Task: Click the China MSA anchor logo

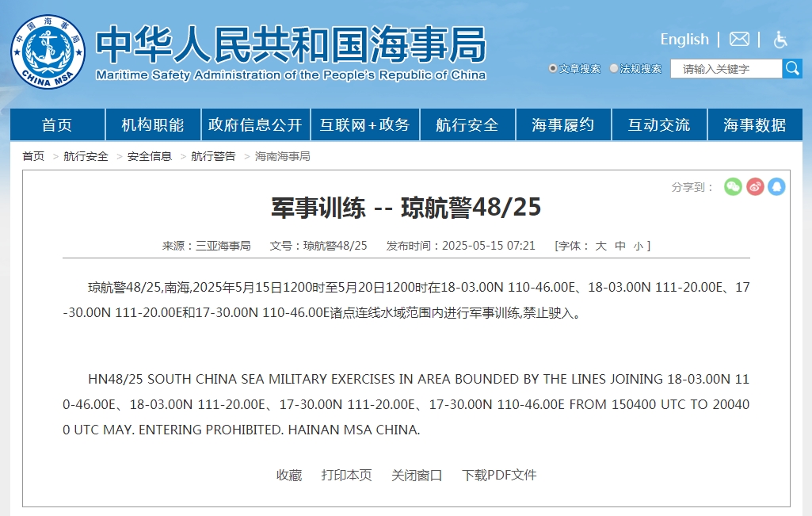Action: pyautogui.click(x=48, y=52)
